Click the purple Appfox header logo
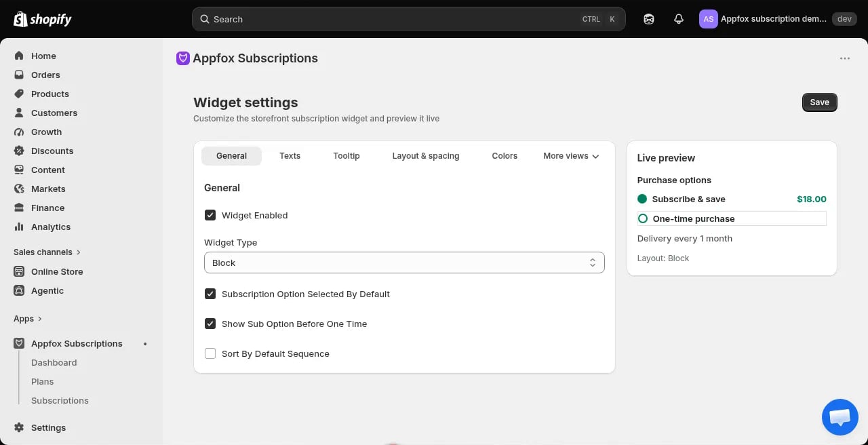The width and height of the screenshot is (868, 445). click(182, 58)
